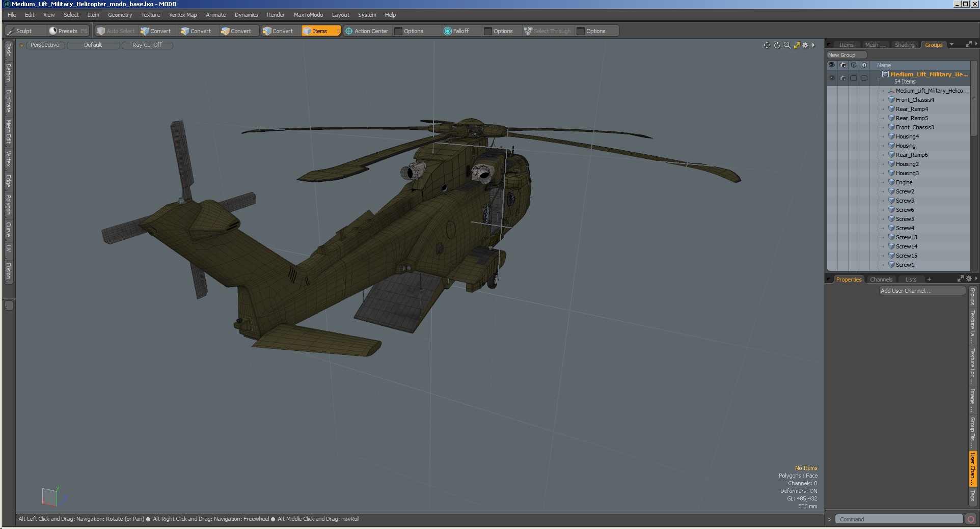The height and width of the screenshot is (529, 980).
Task: Open the Default shading dropdown
Action: pos(93,45)
